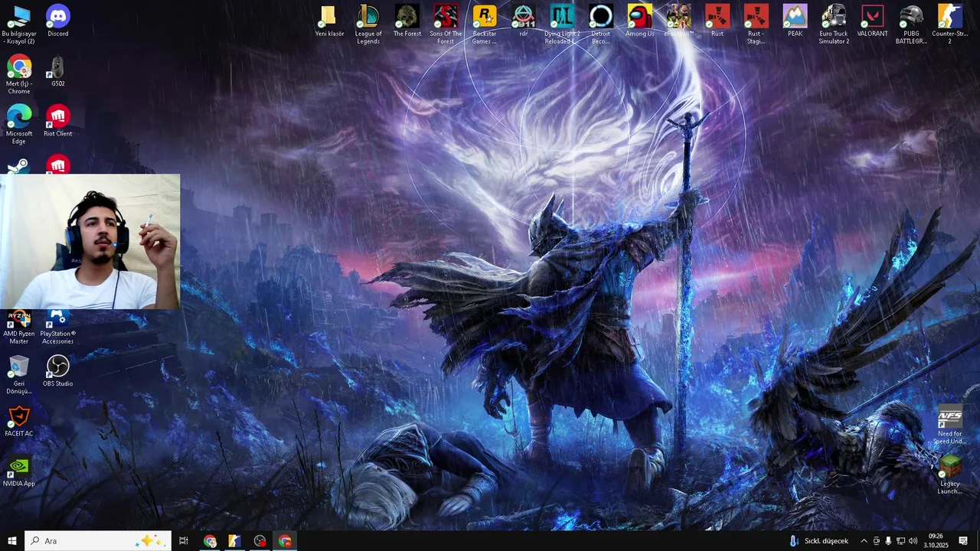Open AMD Ryzen Master shortcut

point(19,328)
